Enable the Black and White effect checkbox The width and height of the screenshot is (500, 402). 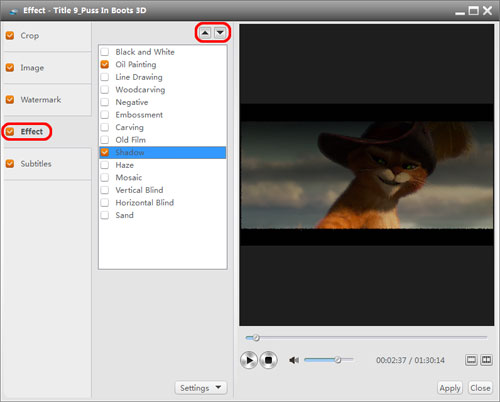coord(105,52)
